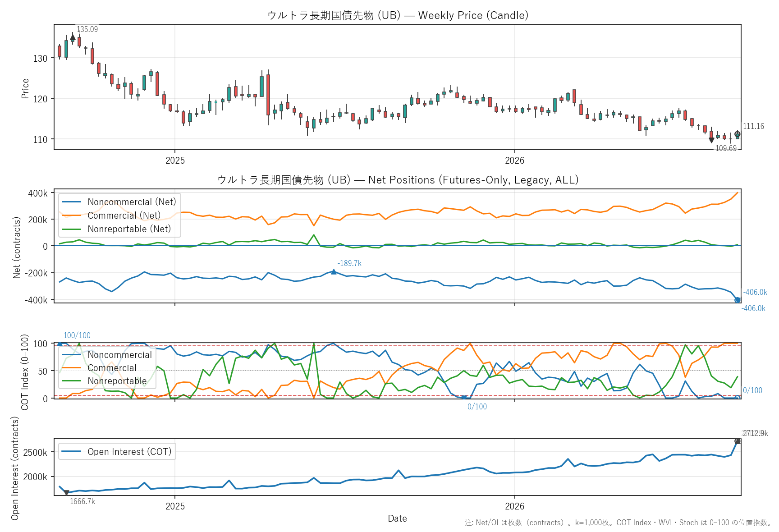The image size is (779, 532).
Task: Click the footnote starting with 注: Net/OI
Action: 619,523
